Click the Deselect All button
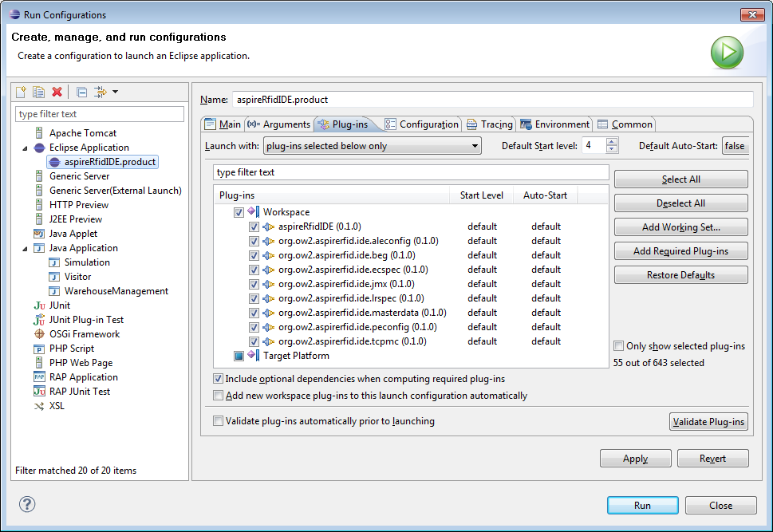 (680, 203)
